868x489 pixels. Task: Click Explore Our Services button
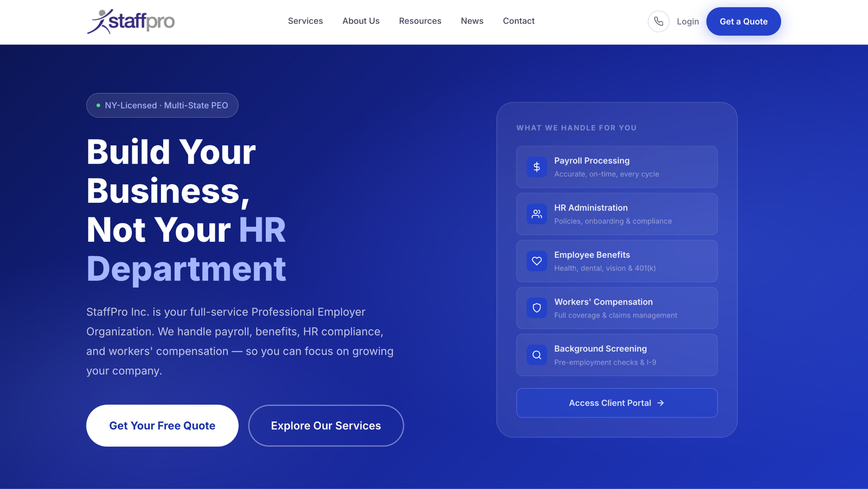pos(326,425)
